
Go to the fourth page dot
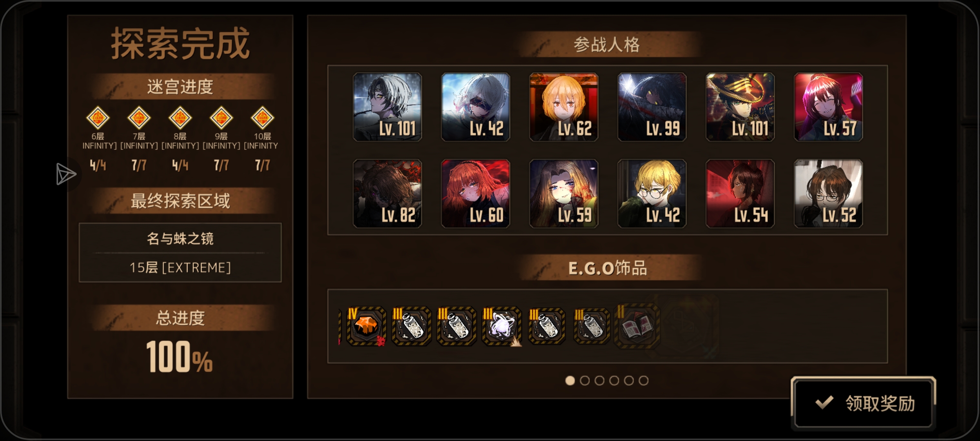[x=614, y=381]
